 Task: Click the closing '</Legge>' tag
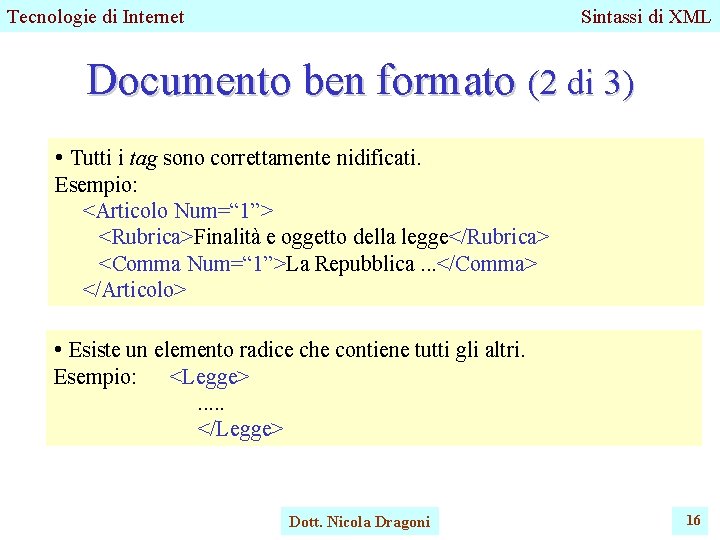point(240,429)
